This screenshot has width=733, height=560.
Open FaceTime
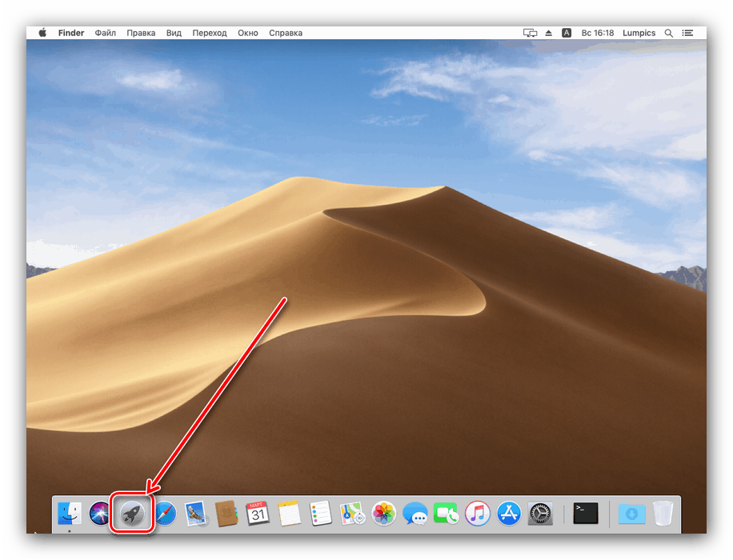(446, 514)
